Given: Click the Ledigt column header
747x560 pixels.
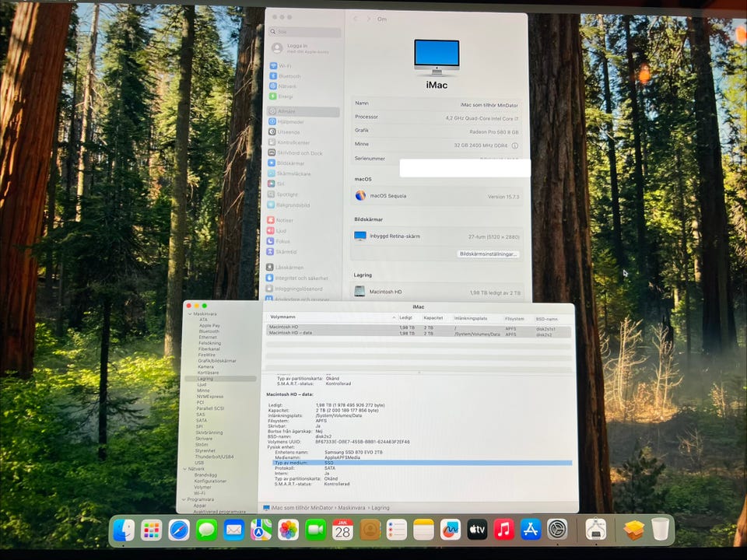Looking at the screenshot, I should [x=406, y=318].
